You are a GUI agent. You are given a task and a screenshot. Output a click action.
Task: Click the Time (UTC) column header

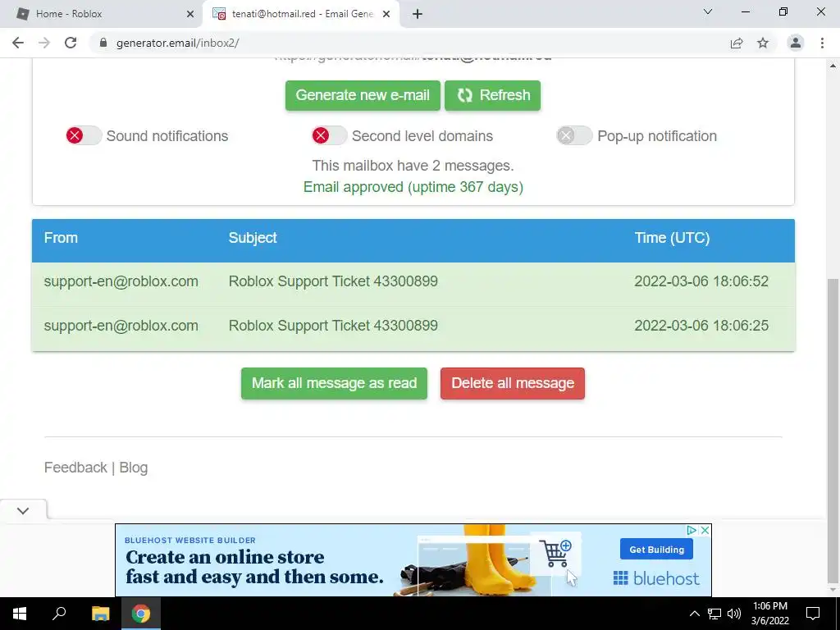[672, 238]
